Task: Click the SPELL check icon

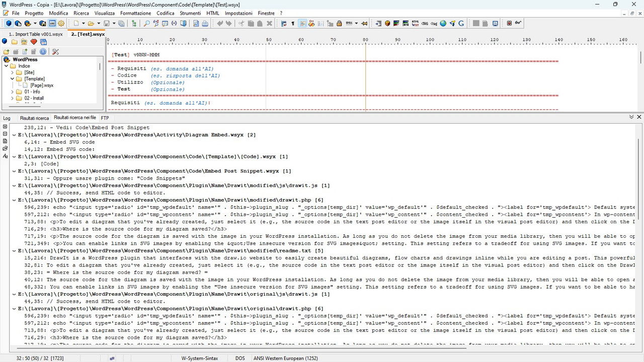Action: point(349,23)
